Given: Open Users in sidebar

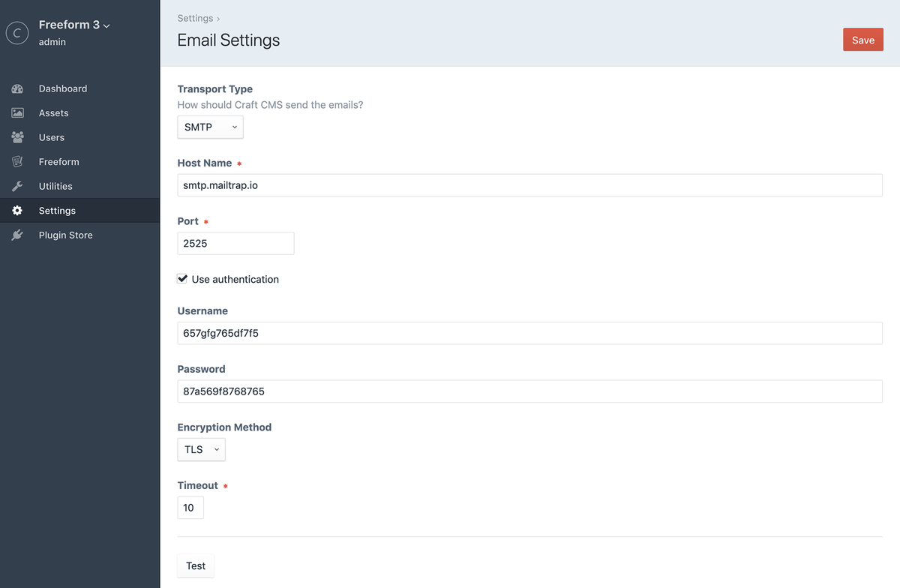Looking at the screenshot, I should 80,137.
